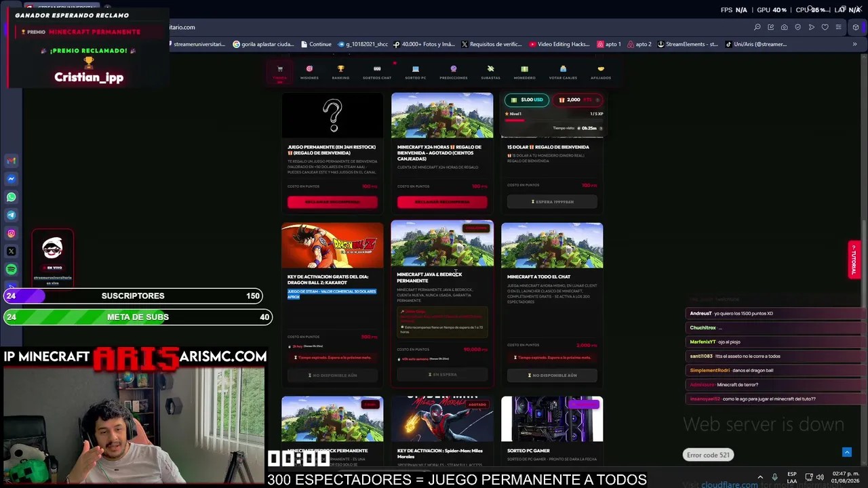Click the volume icon in the taskbar

[x=820, y=477]
